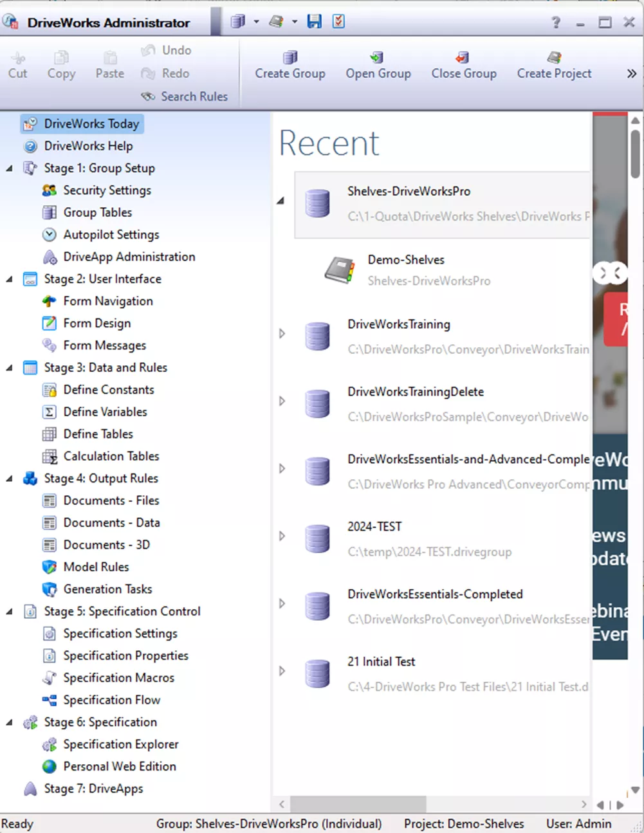Viewport: 644px width, 833px height.
Task: Collapse Stage 4: Output Rules node
Action: point(10,479)
